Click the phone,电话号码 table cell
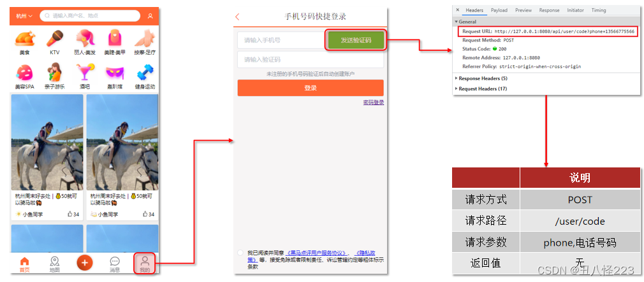 [580, 243]
